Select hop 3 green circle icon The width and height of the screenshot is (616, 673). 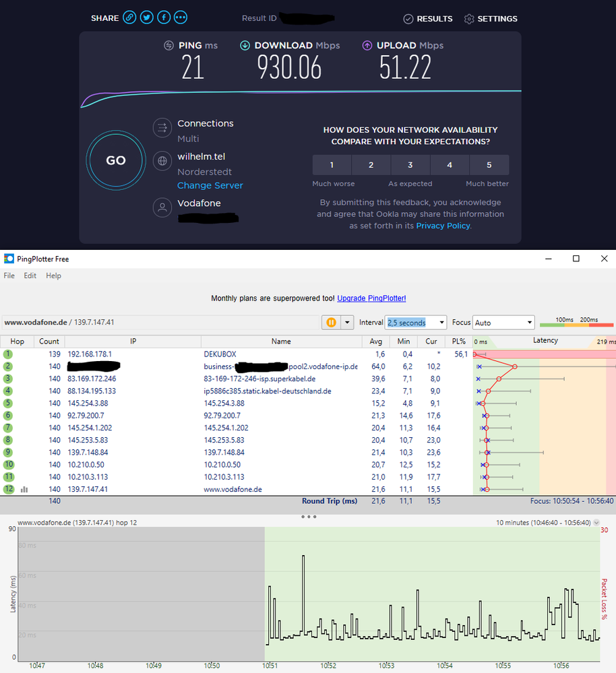click(7, 379)
